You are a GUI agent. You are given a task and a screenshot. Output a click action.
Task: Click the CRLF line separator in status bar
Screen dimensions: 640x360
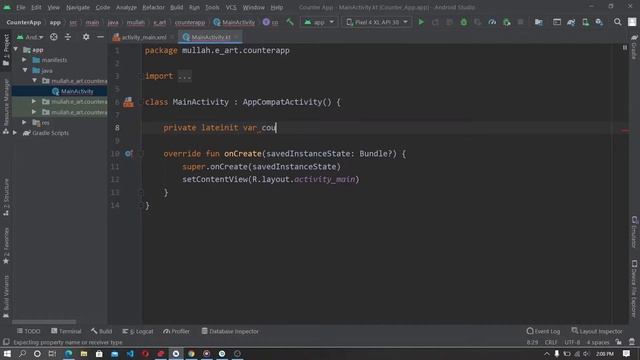[551, 342]
